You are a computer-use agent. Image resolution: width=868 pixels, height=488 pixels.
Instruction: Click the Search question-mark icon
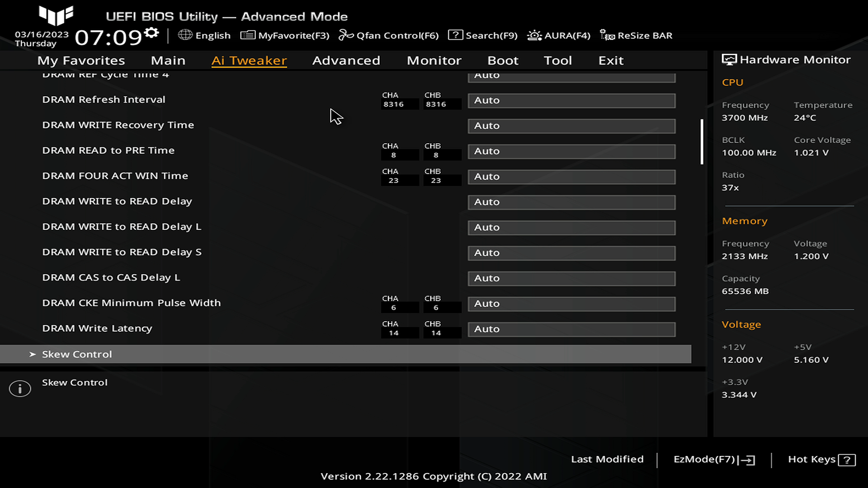[x=455, y=35]
